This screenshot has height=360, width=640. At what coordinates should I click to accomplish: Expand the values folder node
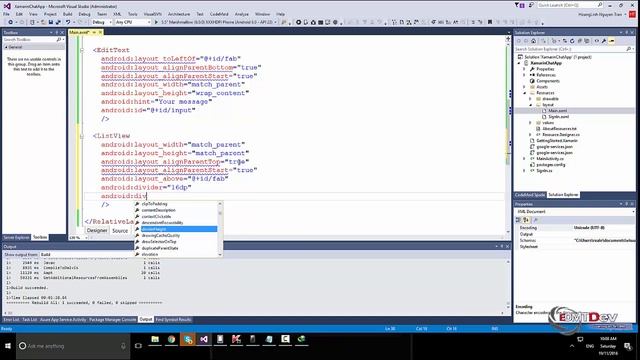[530, 122]
